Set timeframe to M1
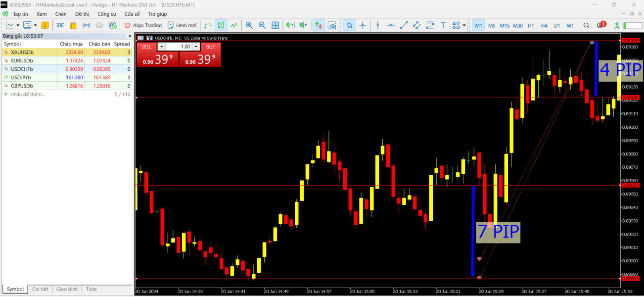The width and height of the screenshot is (644, 297). 478,25
